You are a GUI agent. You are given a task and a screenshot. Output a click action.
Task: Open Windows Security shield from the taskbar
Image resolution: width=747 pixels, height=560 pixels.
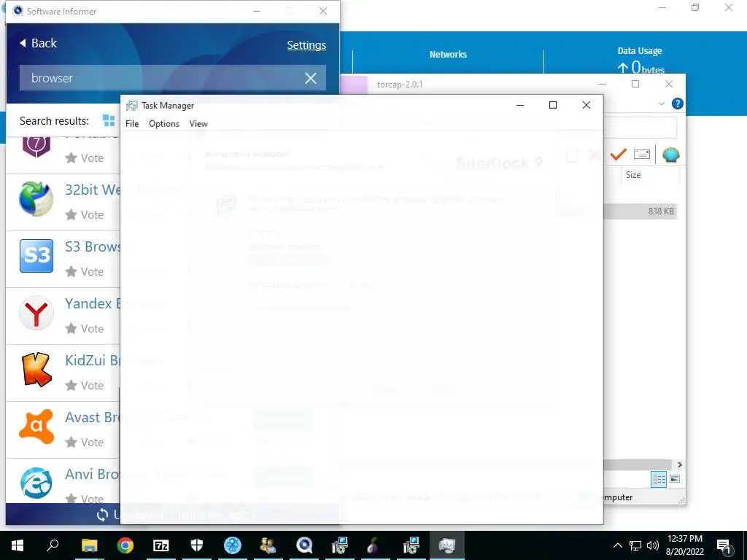click(197, 545)
